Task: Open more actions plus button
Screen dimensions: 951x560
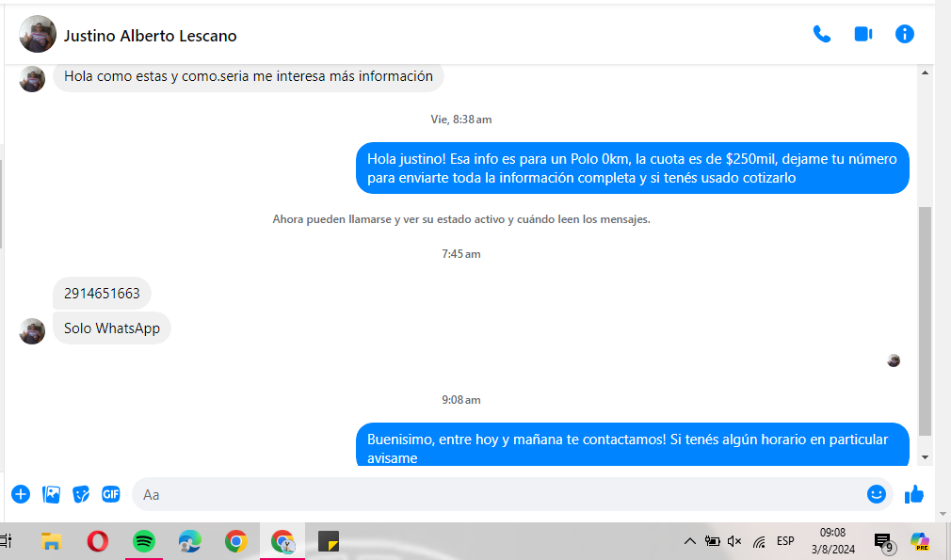Action: (21, 494)
